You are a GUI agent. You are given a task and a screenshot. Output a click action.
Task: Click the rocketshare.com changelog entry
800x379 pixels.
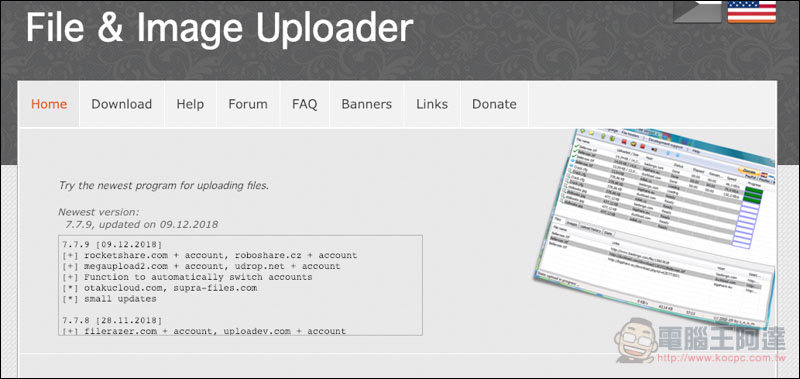pos(210,255)
